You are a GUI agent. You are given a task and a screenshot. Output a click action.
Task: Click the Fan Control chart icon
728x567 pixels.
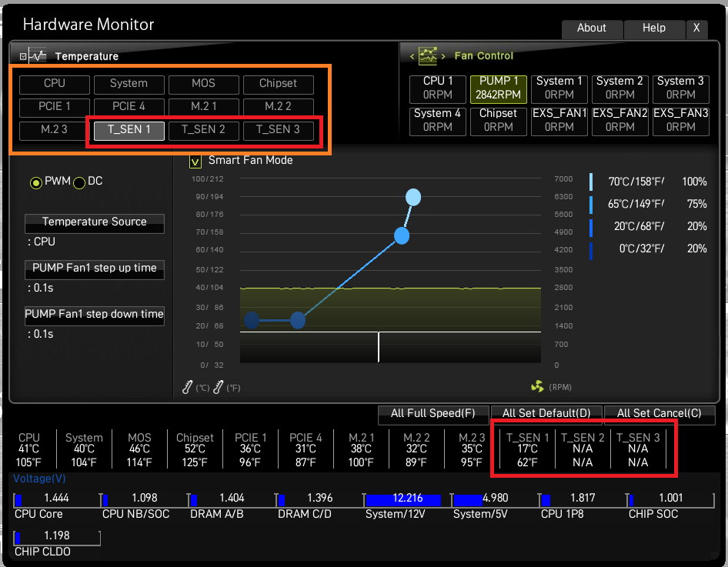pos(428,56)
